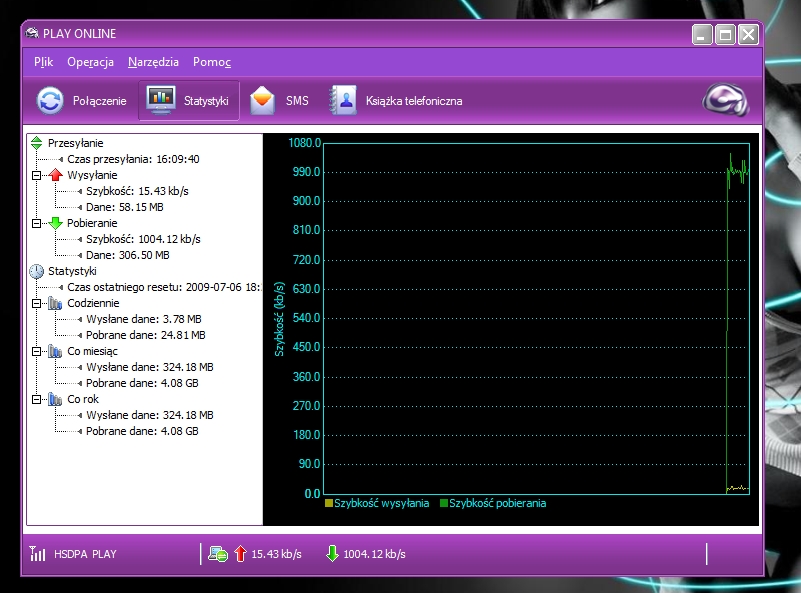Open the Narzędzia menu
This screenshot has width=801, height=593.
(153, 62)
